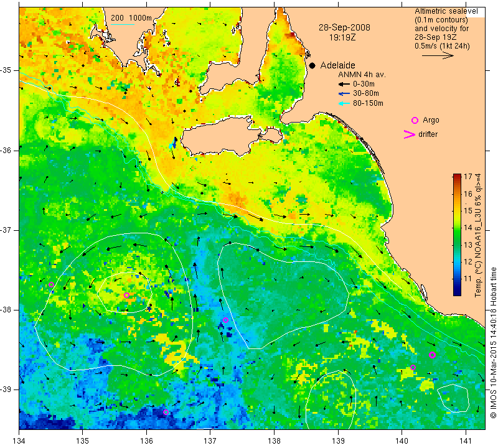Click the blue 30-80m legend arrow

coord(344,94)
